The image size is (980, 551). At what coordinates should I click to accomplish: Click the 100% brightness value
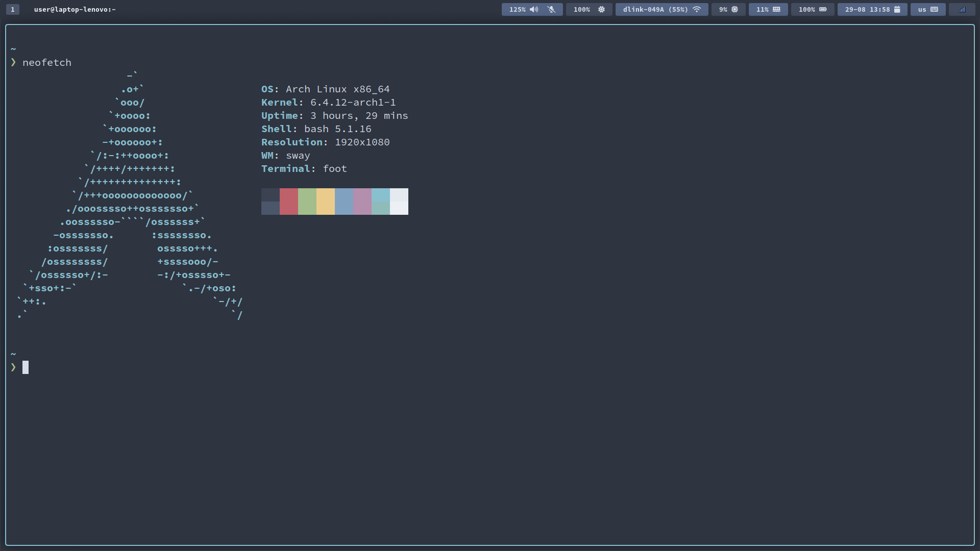pyautogui.click(x=581, y=9)
